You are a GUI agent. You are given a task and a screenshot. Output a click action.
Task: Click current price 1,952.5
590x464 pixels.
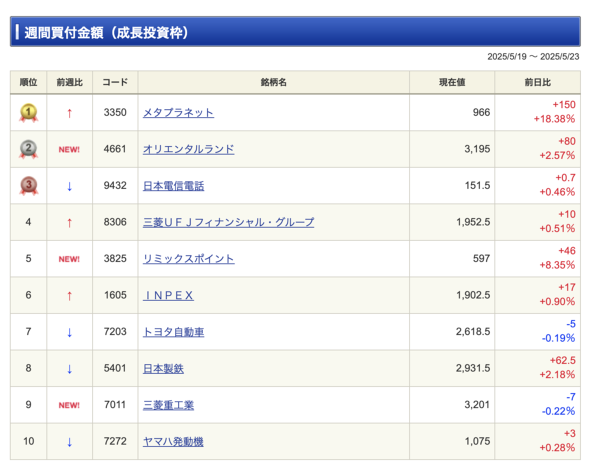point(473,222)
